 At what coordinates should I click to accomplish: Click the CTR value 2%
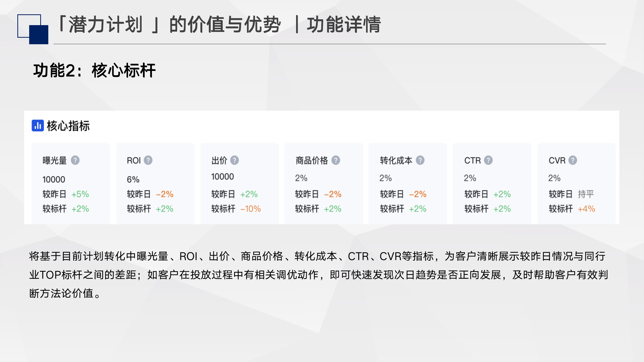coord(470,178)
